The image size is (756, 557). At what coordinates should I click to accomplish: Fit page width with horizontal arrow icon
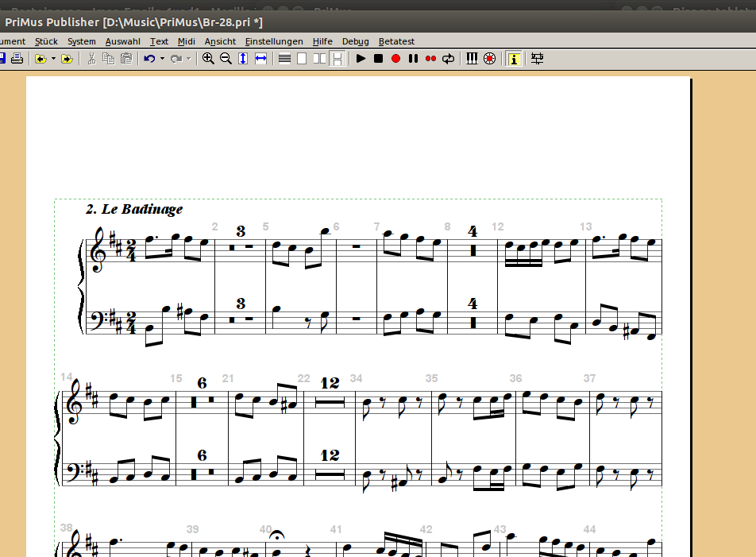[260, 59]
